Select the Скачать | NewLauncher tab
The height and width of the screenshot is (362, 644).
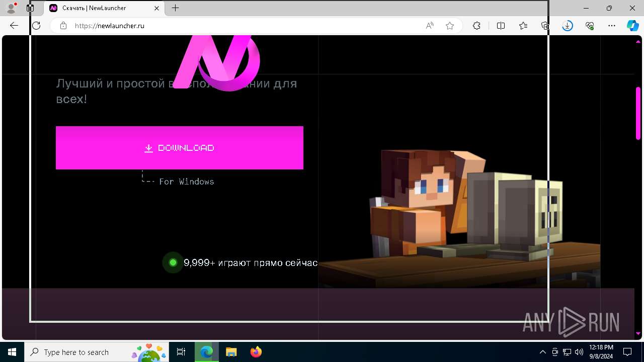(105, 8)
